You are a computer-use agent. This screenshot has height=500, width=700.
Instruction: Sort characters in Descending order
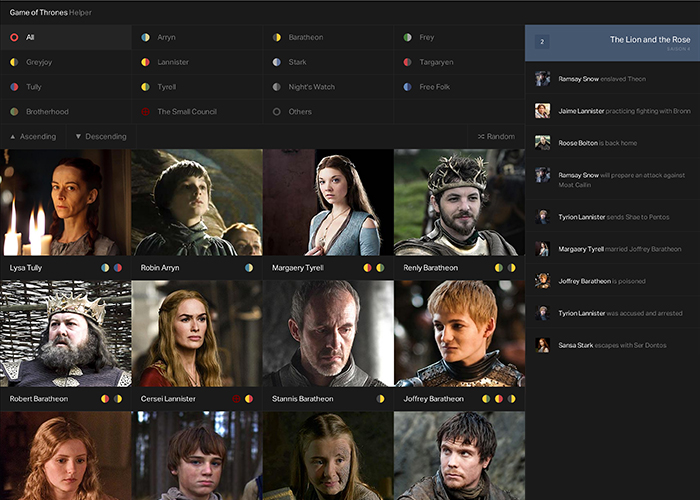[x=101, y=137]
